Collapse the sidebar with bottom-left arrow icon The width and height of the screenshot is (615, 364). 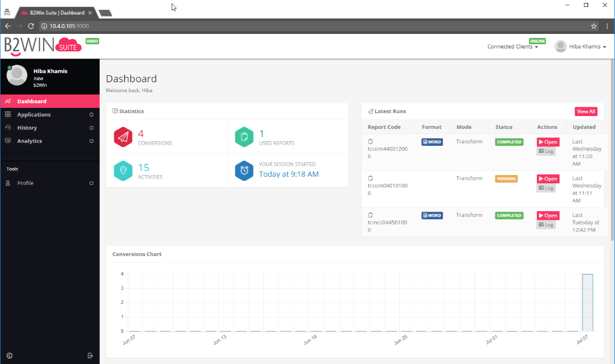(x=9, y=356)
